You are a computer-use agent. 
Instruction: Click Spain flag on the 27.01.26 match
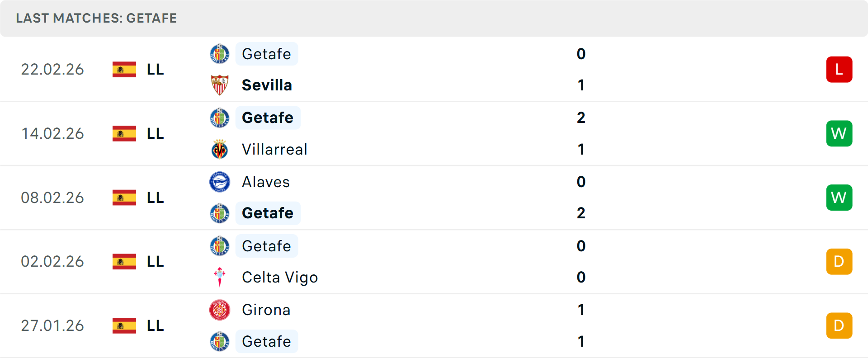tap(124, 325)
